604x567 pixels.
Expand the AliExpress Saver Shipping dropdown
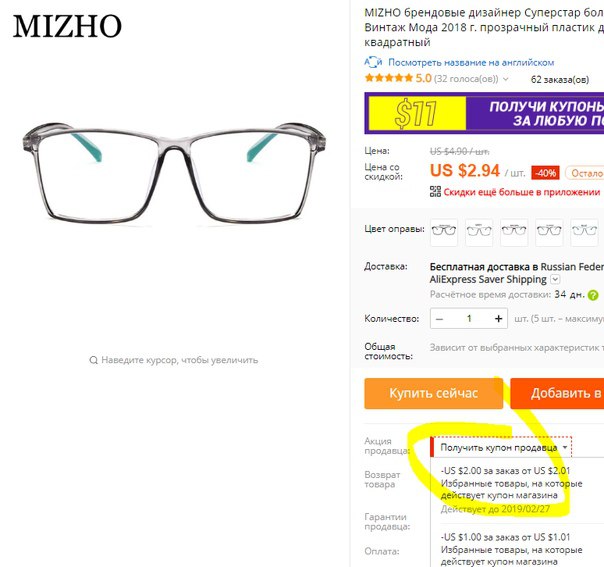555,279
